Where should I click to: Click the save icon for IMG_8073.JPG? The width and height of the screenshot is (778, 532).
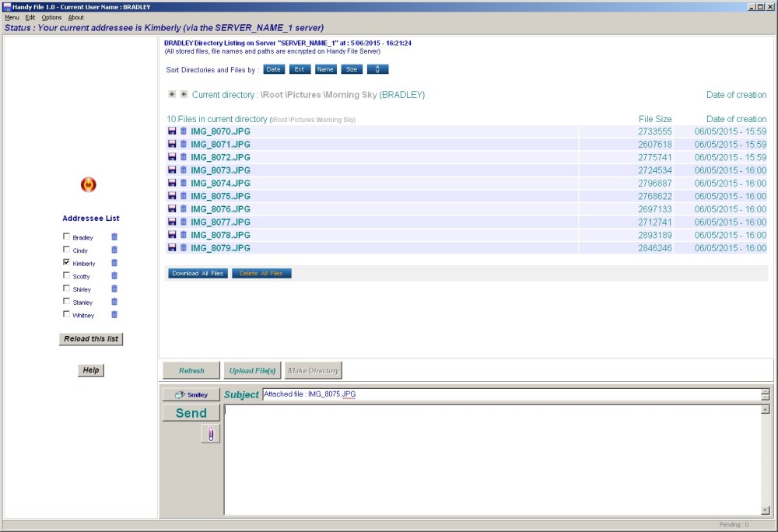click(x=172, y=170)
